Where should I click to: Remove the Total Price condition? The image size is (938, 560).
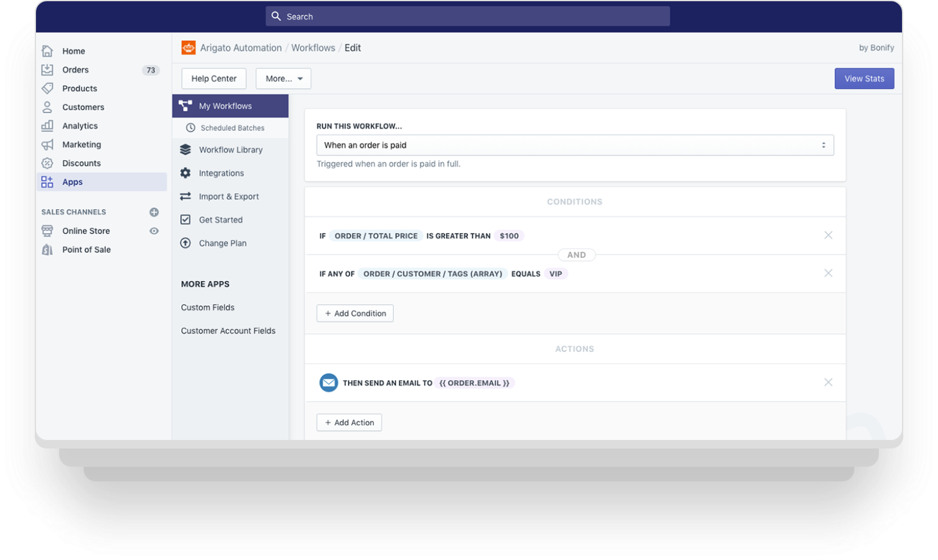[x=828, y=235]
